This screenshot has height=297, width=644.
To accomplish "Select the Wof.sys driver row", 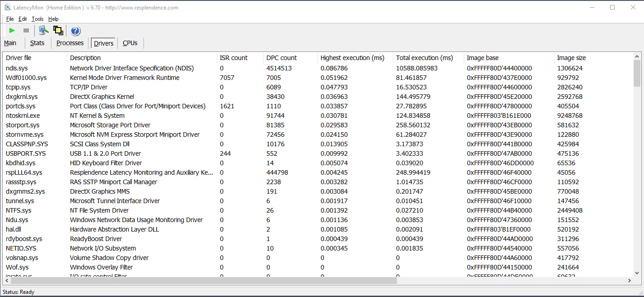I will (318, 267).
